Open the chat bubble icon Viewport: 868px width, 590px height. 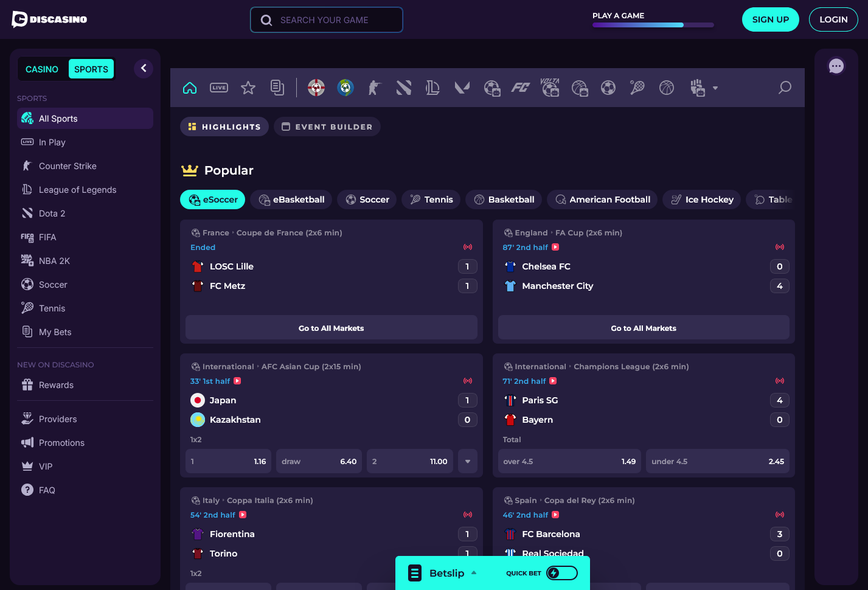coord(836,66)
